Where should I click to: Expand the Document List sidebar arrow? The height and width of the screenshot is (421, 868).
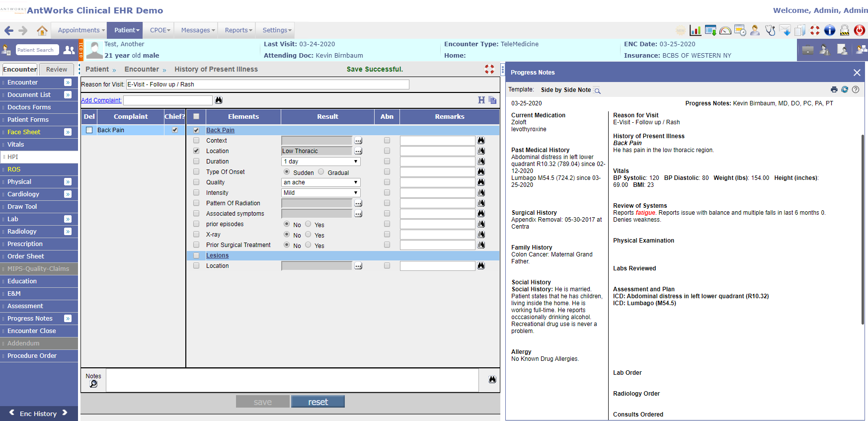[68, 95]
